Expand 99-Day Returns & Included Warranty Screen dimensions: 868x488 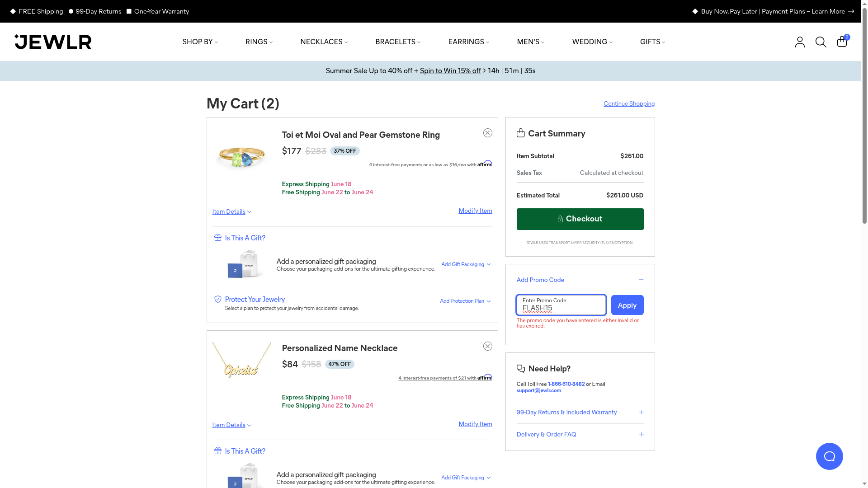coord(580,412)
